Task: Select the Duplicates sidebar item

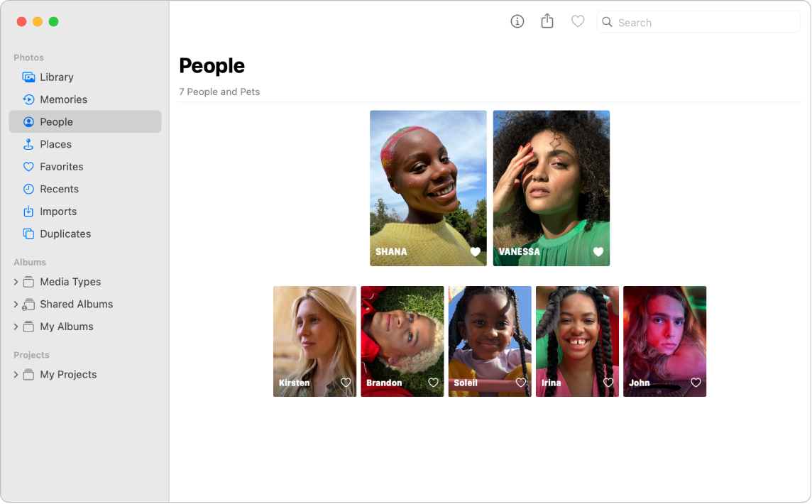Action: click(64, 234)
